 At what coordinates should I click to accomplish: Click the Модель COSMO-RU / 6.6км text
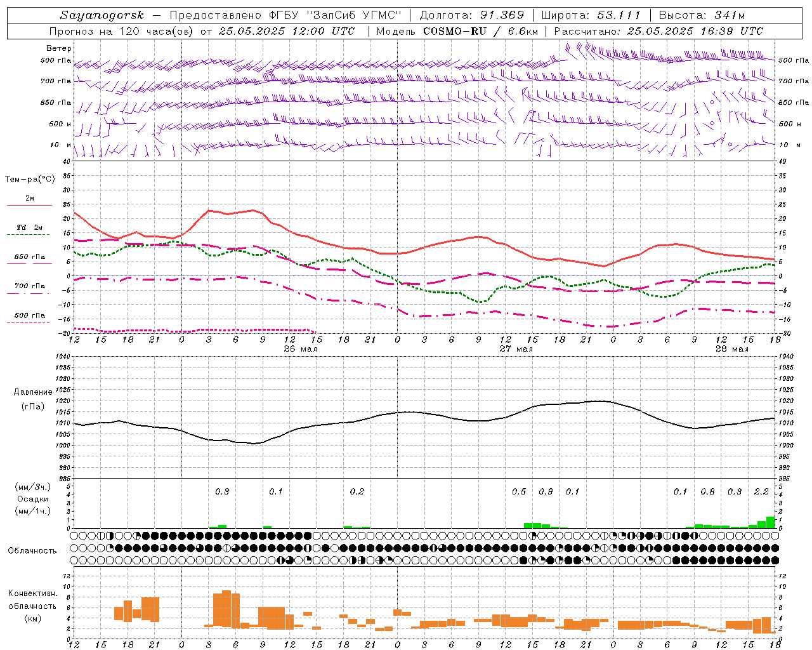(457, 31)
